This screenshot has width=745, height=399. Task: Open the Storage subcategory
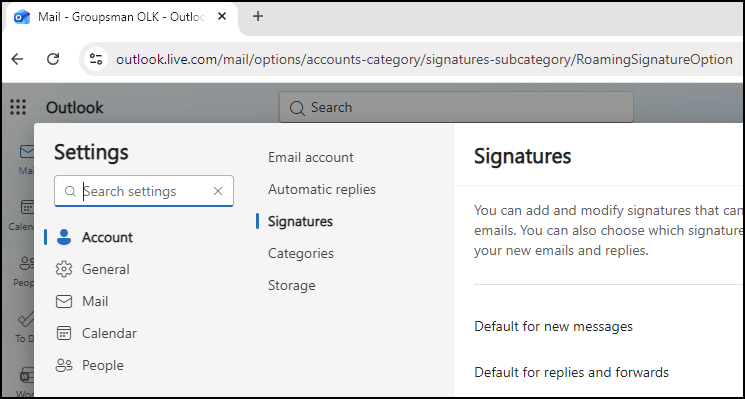292,285
